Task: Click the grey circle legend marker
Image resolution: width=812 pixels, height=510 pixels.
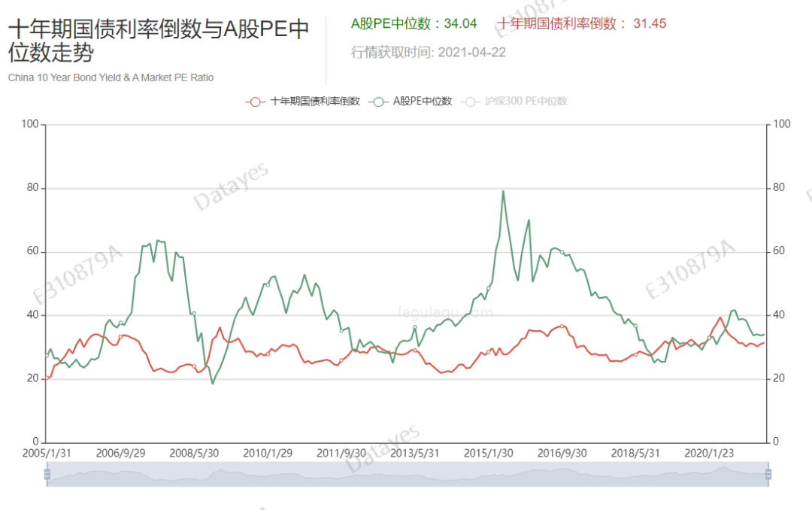Action: pyautogui.click(x=472, y=102)
